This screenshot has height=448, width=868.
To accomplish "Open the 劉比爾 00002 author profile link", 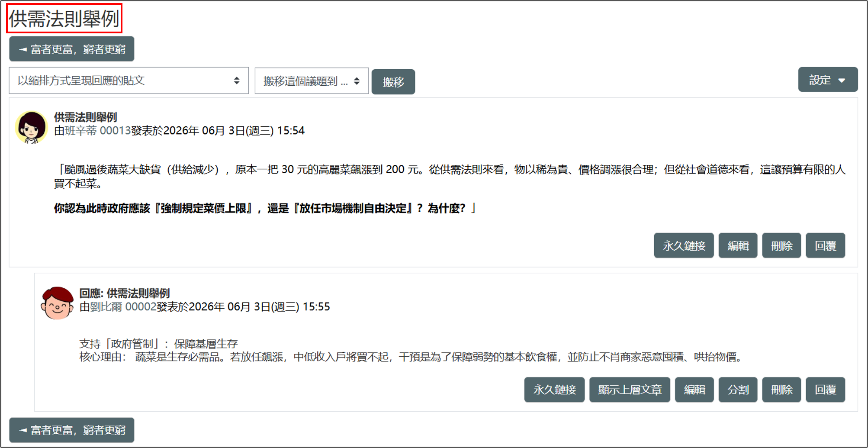I will 123,307.
